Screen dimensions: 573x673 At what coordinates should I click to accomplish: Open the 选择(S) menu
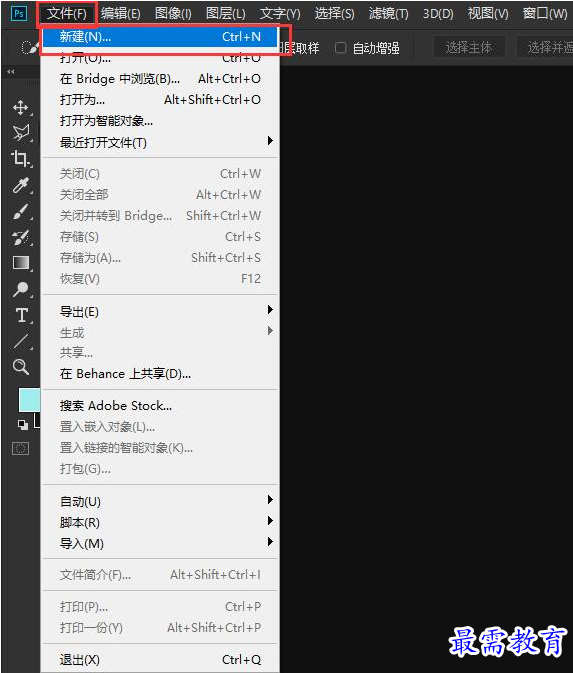334,14
